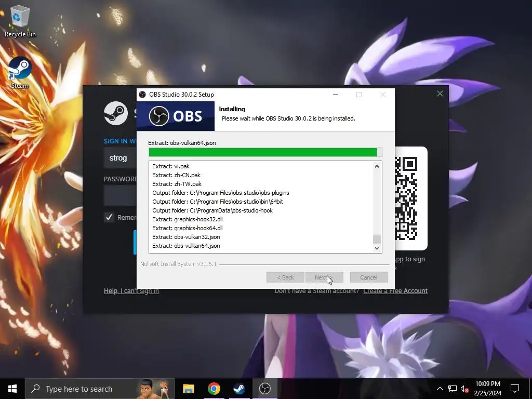Viewport: 532px width, 399px height.
Task: Select the 'Extract: vi.pak' log line
Action: coord(171,166)
